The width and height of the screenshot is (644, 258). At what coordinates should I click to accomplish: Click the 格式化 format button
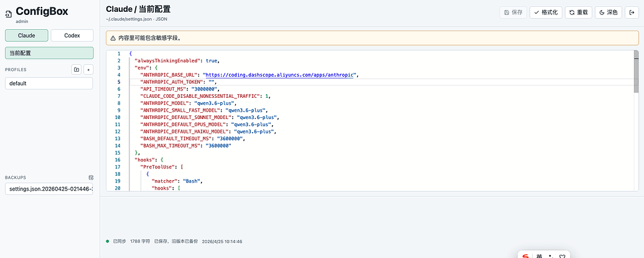tap(546, 12)
